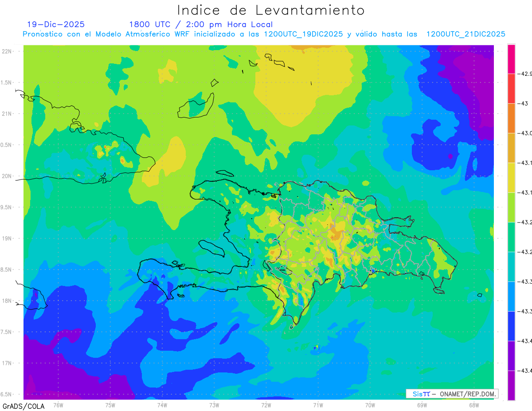Viewport: 532px width, 411px height.
Task: Click the '73W' longitude label
Action: [x=214, y=405]
